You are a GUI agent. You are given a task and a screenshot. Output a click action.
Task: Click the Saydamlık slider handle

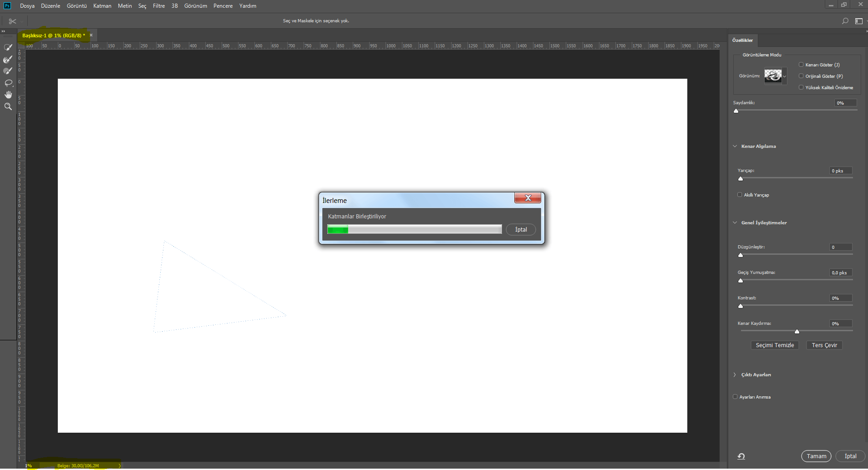(736, 111)
